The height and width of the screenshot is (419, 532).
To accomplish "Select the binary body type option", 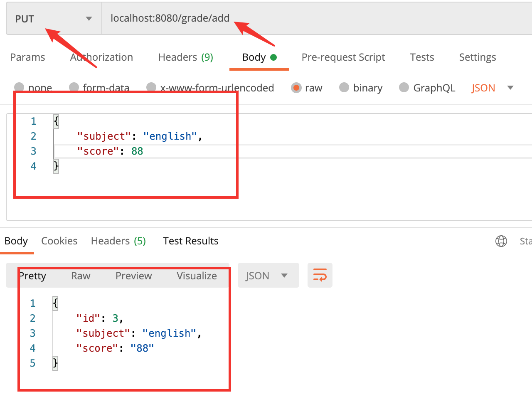I will (344, 88).
